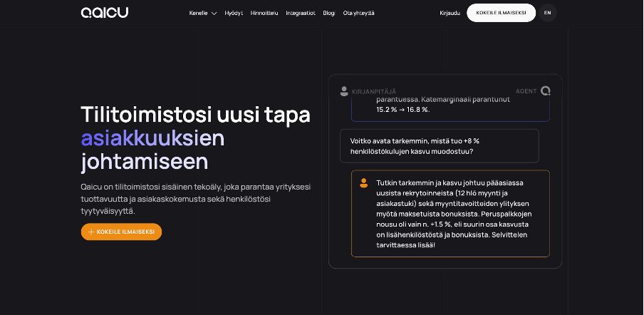Navigate to Integraatiot in the navbar

coord(301,13)
